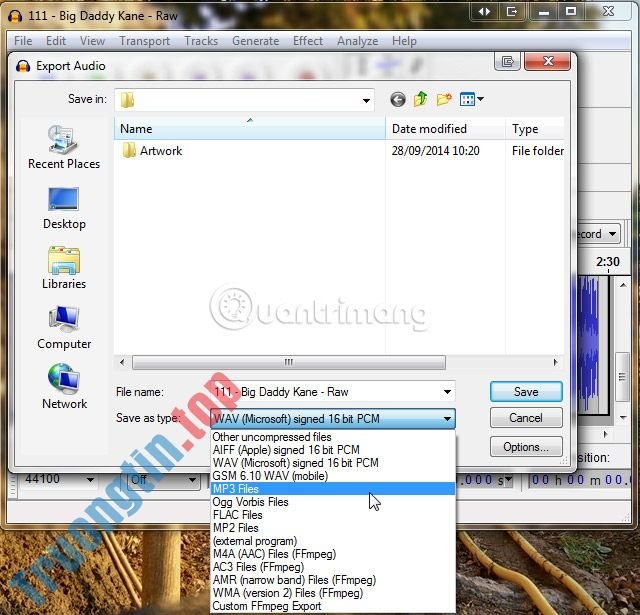
Task: Choose FLAC Files format
Action: (x=333, y=515)
